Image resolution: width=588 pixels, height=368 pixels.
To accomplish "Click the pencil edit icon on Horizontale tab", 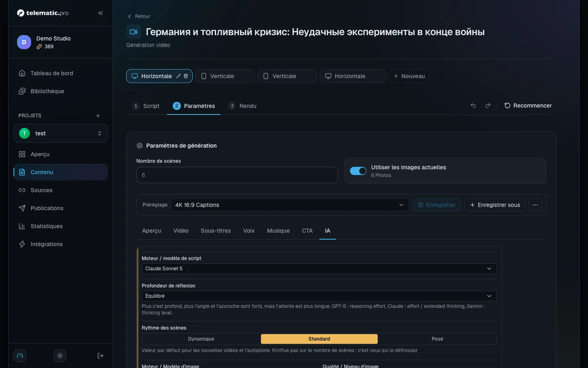I will (x=178, y=76).
